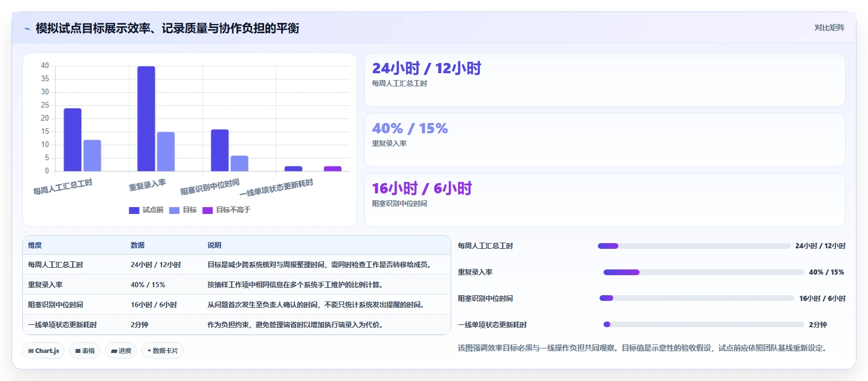Click the page title 模拟试点目标展示效率

tap(167, 28)
